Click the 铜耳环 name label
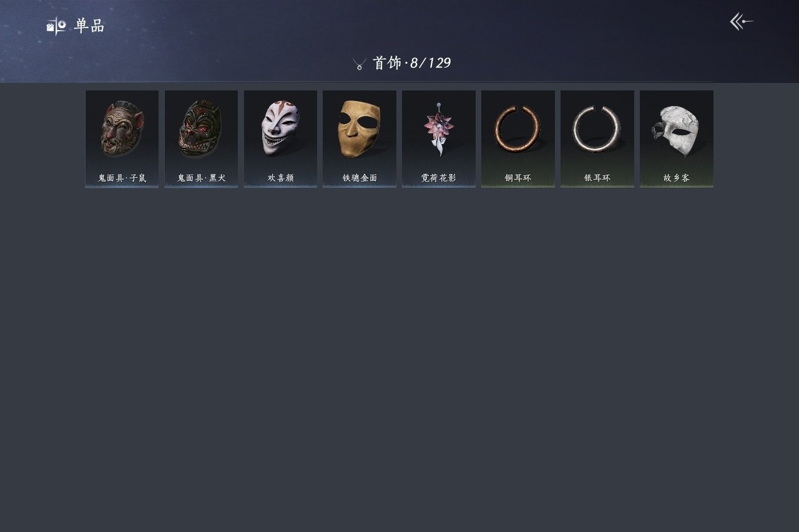The image size is (799, 532). tap(518, 178)
